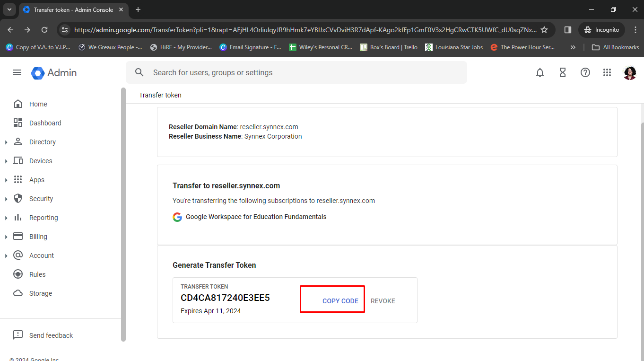Image resolution: width=644 pixels, height=361 pixels.
Task: Open the tab search dropdown arrow
Action: [x=9, y=9]
